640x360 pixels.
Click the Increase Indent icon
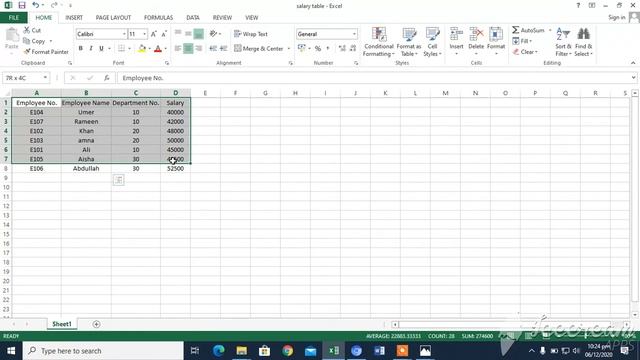click(223, 49)
